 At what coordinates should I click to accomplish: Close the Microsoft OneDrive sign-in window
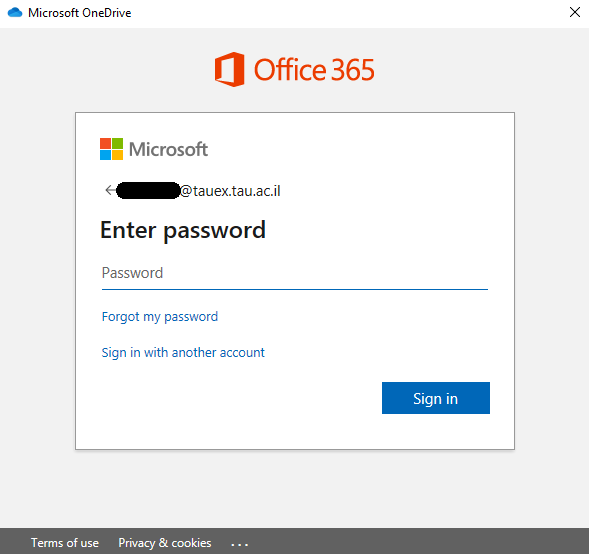coord(574,12)
